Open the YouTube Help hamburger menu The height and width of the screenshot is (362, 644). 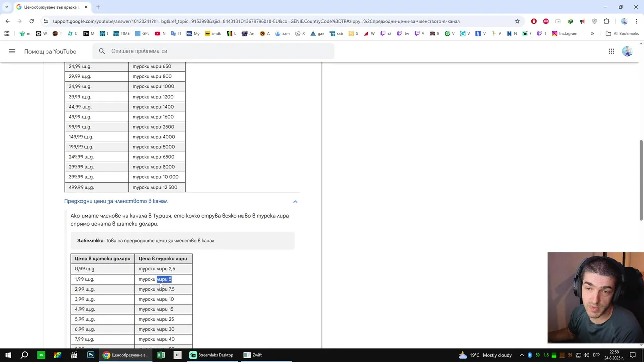point(12,51)
